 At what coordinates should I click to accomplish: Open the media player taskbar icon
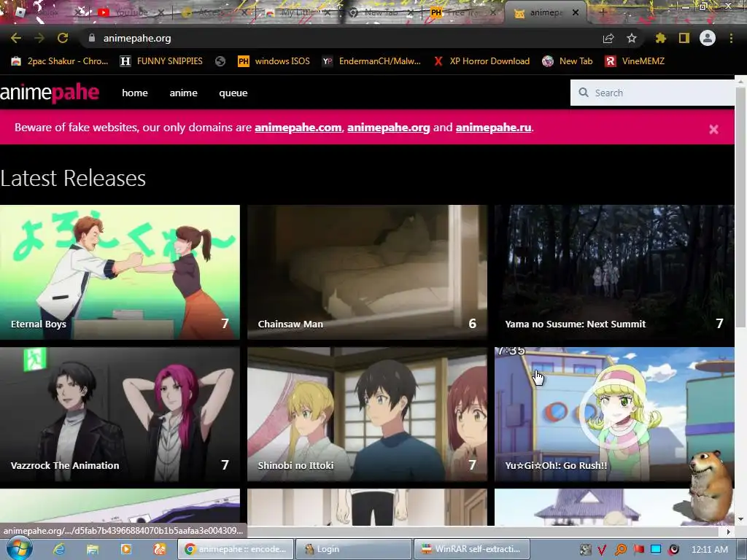pos(126,549)
